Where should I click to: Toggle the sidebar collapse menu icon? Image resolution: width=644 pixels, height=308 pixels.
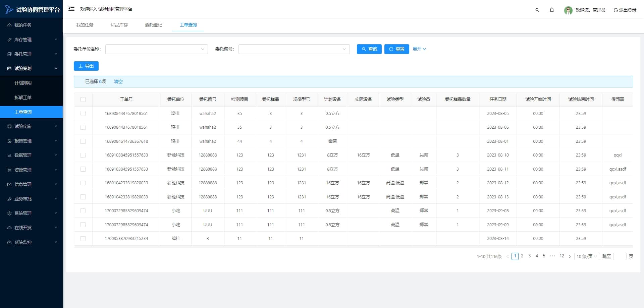tap(71, 9)
